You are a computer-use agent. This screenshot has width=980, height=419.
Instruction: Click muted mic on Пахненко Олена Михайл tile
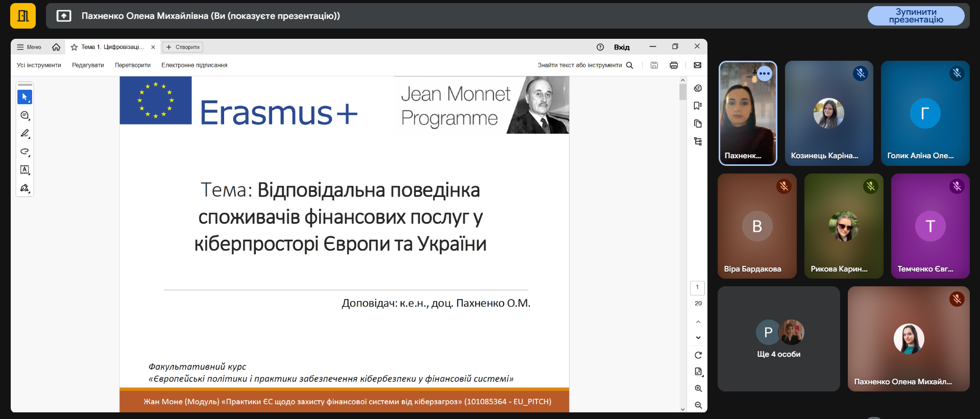tap(957, 299)
